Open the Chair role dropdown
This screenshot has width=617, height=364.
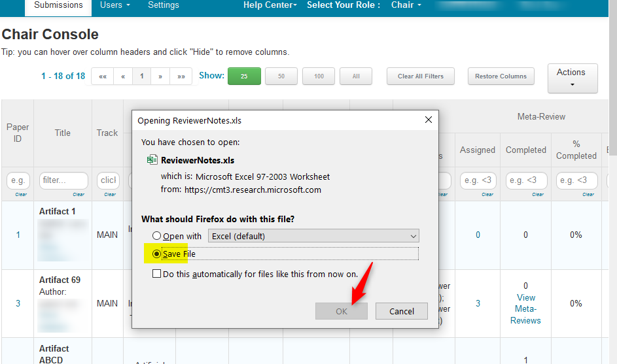tap(406, 5)
